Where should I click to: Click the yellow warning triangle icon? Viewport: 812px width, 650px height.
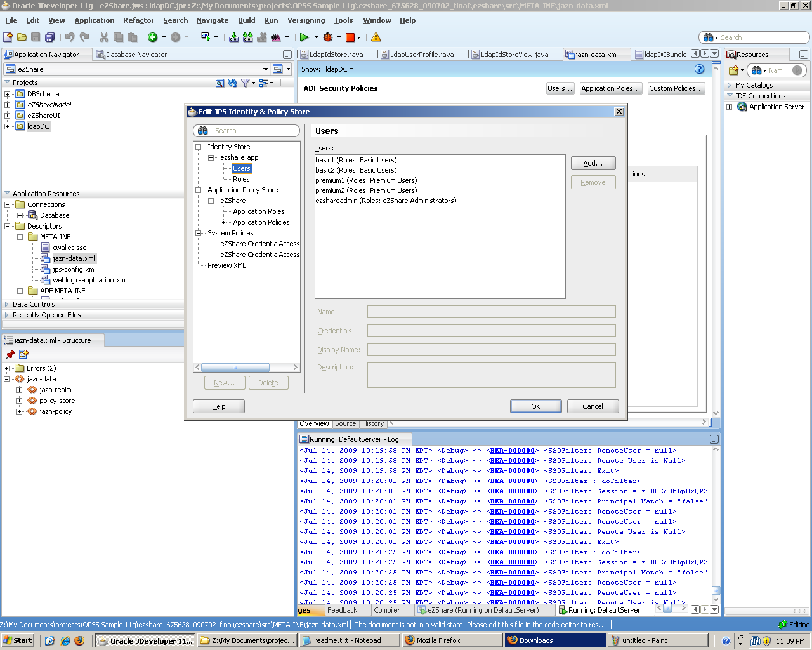point(376,37)
